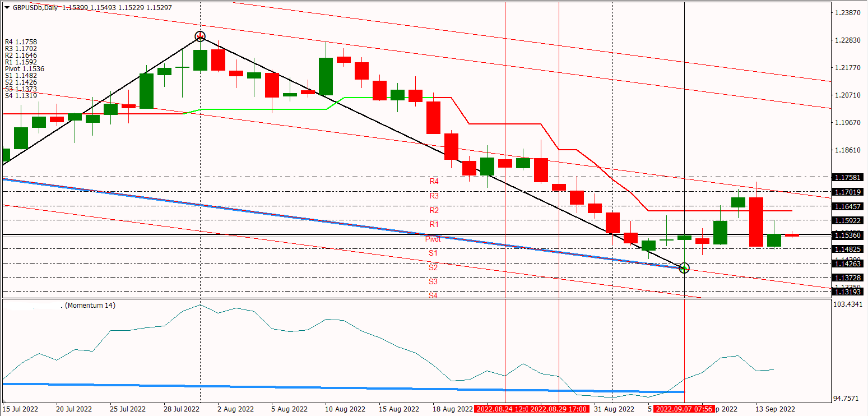The image size is (868, 416).
Task: Click the 5 Aug 2022 date label
Action: tap(288, 409)
